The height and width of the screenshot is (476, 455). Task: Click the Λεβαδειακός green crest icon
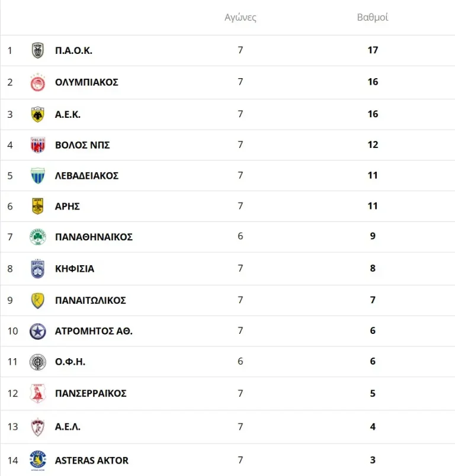pyautogui.click(x=38, y=176)
